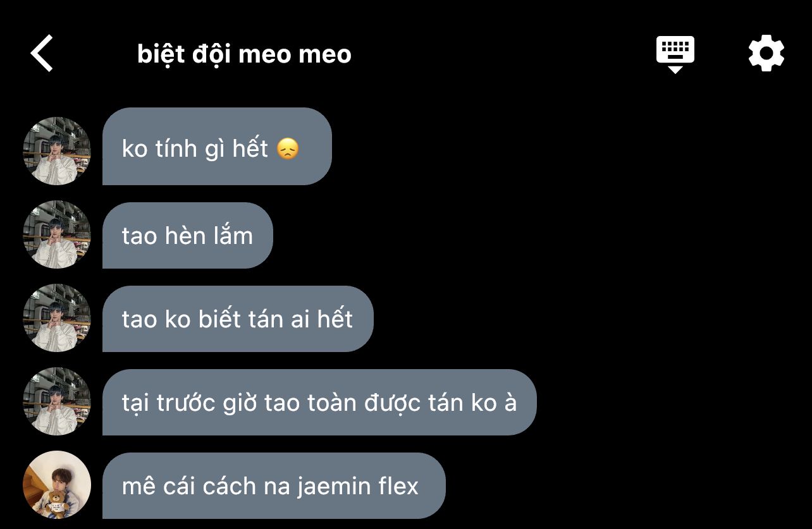The height and width of the screenshot is (529, 812).
Task: Tap the sad face emoji in first message
Action: (288, 149)
